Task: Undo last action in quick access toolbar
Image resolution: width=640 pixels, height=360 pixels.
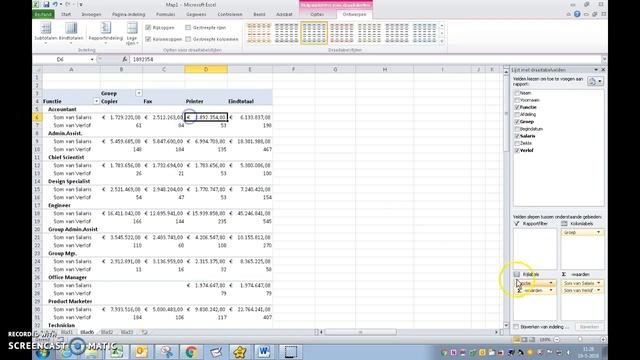Action: pos(55,4)
